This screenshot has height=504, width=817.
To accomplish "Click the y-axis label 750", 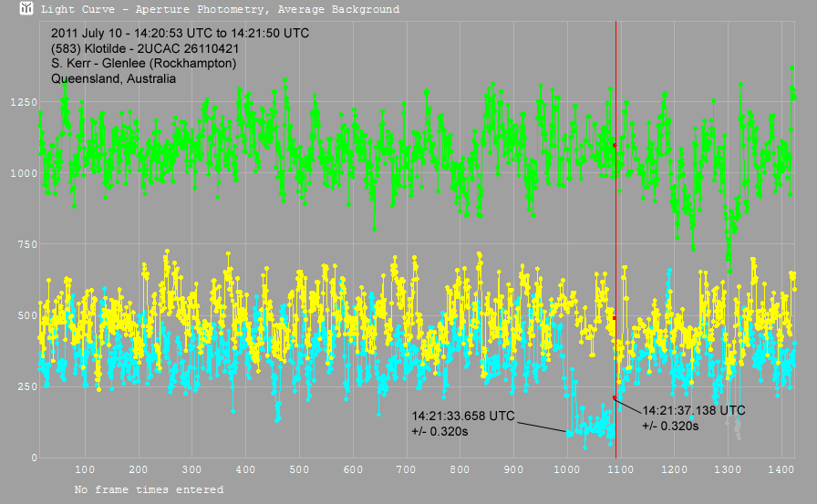I will click(27, 245).
